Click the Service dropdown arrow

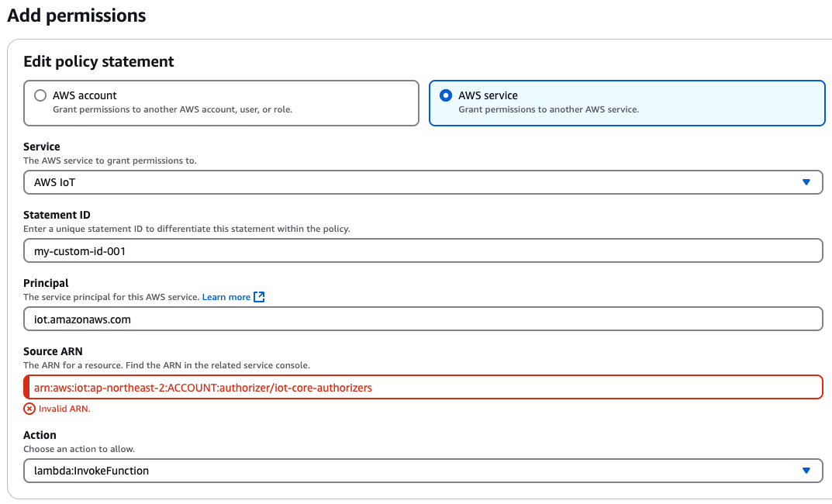806,182
